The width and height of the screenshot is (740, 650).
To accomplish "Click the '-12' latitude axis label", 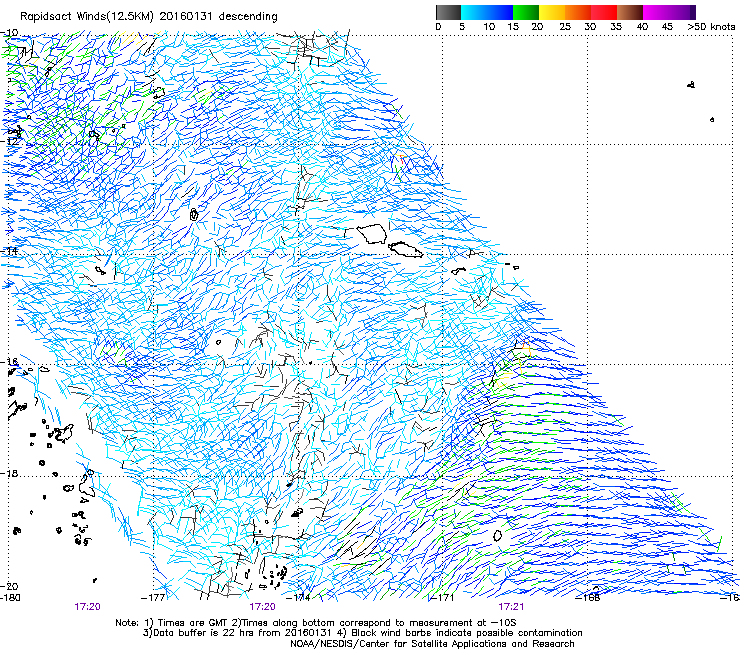I will (x=10, y=141).
